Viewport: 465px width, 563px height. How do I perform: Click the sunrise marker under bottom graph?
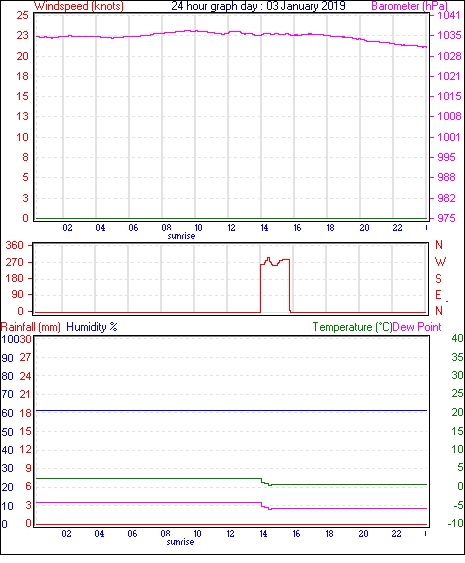point(180,542)
